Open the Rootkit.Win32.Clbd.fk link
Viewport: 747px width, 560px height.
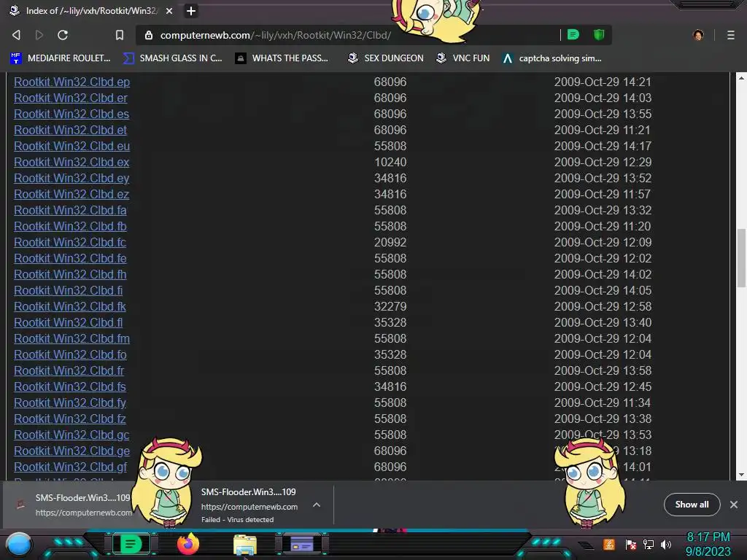pyautogui.click(x=70, y=307)
